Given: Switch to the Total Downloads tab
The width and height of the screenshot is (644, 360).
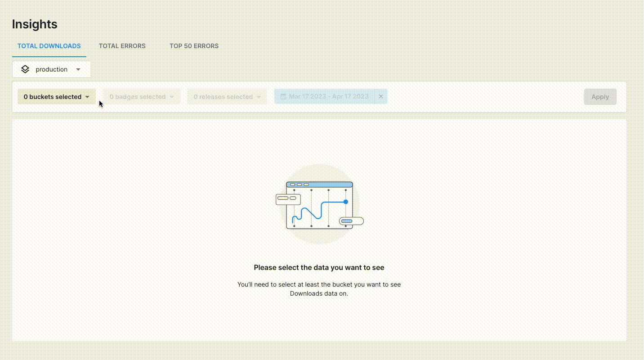Looking at the screenshot, I should point(49,46).
